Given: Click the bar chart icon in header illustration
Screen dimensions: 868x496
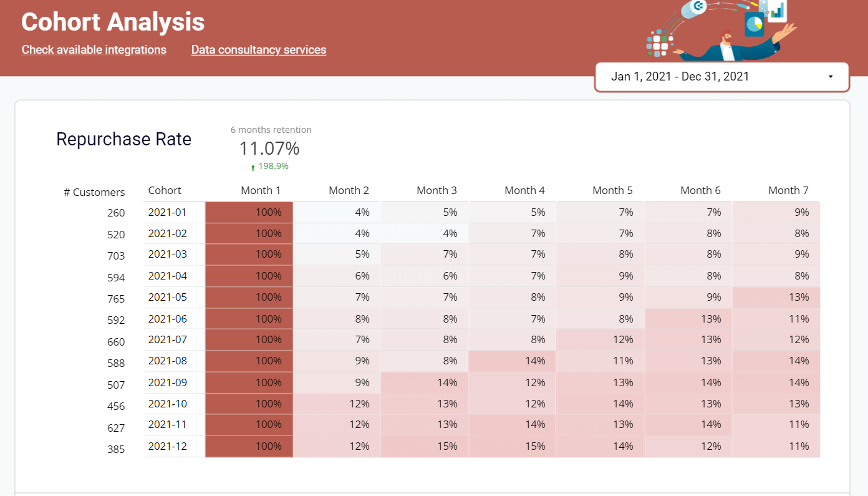Looking at the screenshot, I should tap(777, 10).
